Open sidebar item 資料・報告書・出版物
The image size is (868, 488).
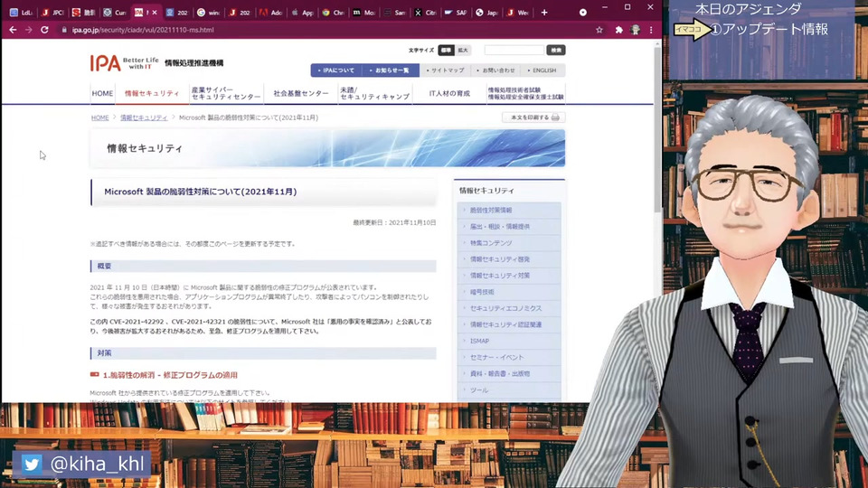pos(509,373)
